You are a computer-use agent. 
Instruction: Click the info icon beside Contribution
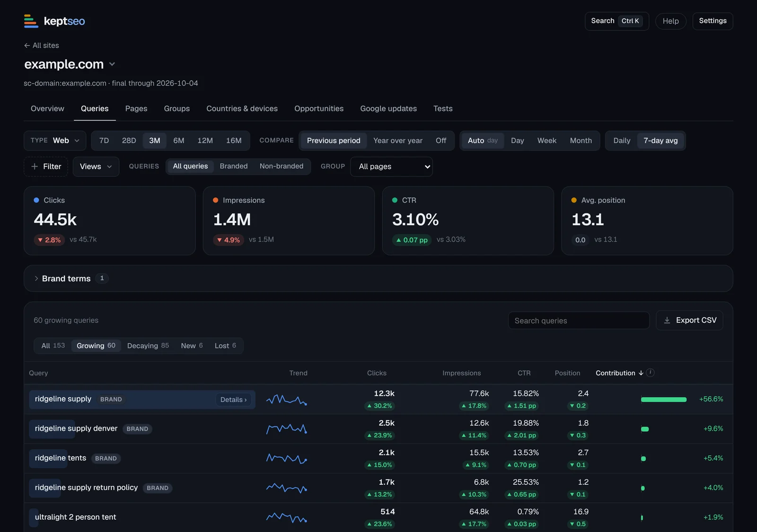point(651,373)
